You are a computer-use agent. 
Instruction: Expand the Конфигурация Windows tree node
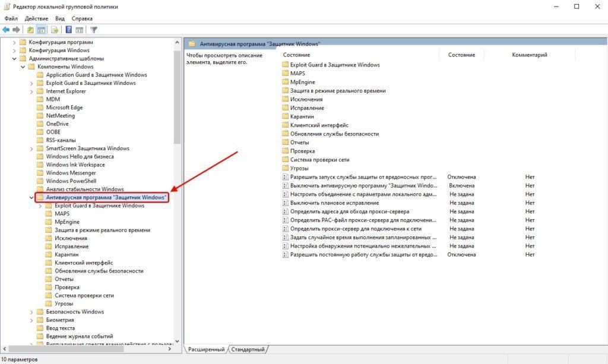click(14, 50)
